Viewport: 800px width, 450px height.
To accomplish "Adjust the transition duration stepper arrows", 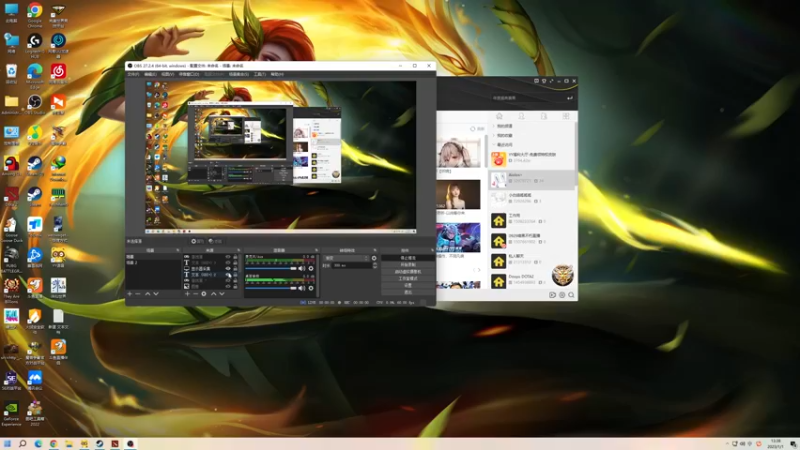I will 375,265.
